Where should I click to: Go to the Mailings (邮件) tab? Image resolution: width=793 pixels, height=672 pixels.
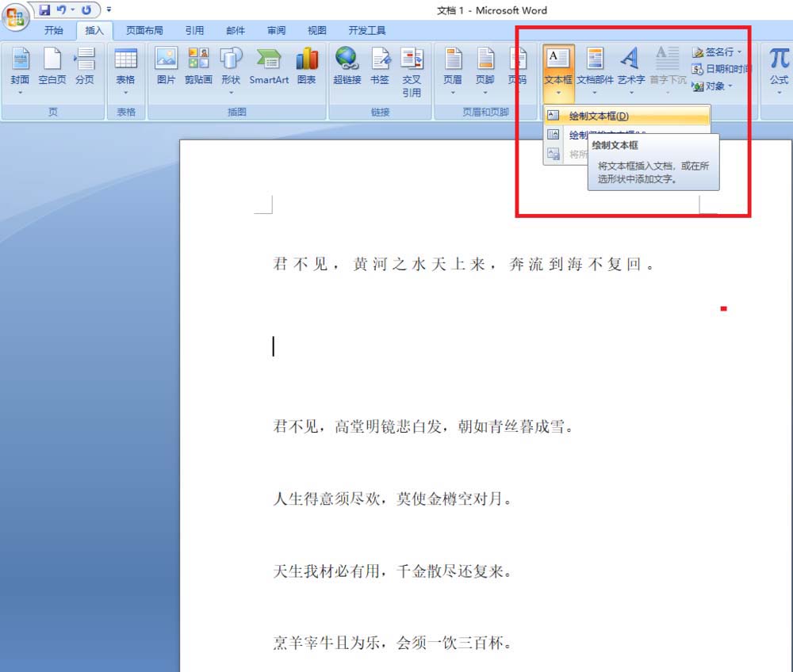pyautogui.click(x=236, y=30)
